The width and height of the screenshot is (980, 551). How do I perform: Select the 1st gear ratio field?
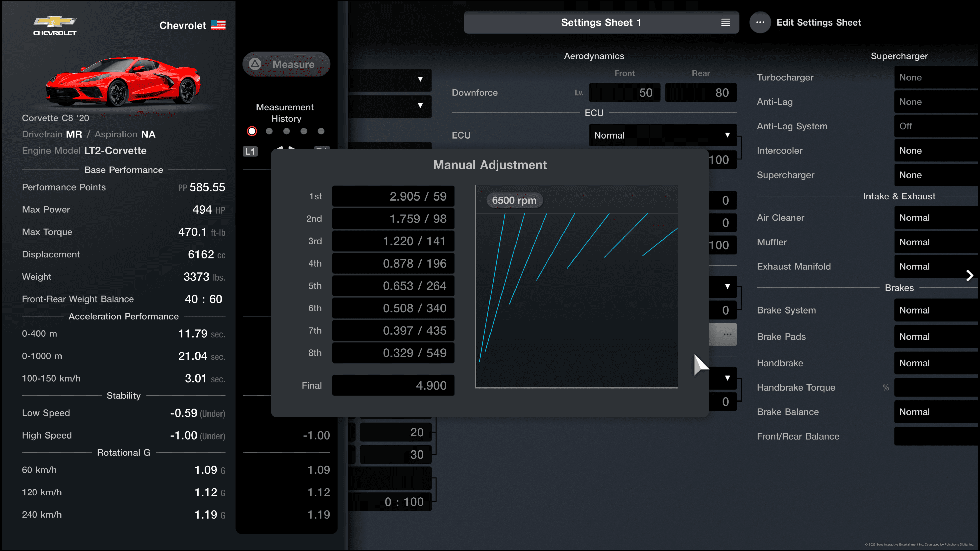[393, 196]
